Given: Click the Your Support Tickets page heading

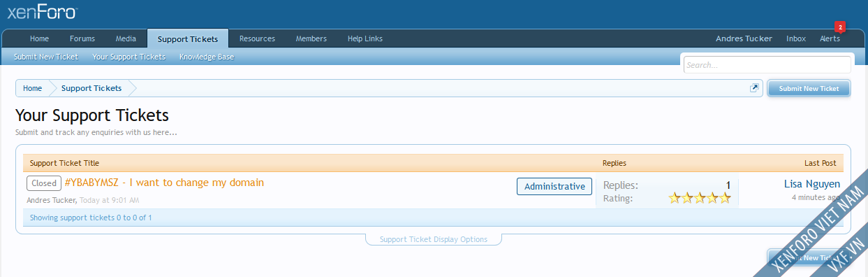Looking at the screenshot, I should pyautogui.click(x=92, y=115).
